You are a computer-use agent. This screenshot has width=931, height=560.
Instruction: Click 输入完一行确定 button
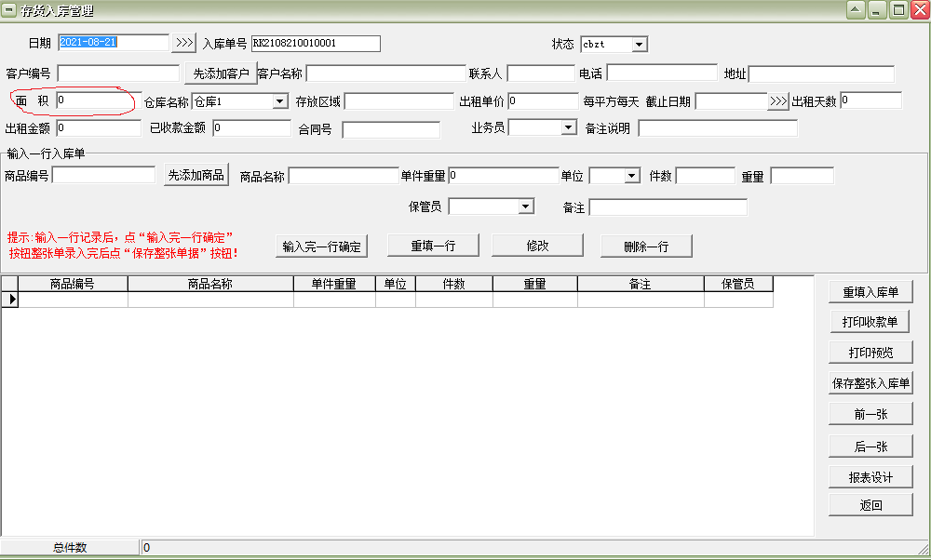click(321, 247)
